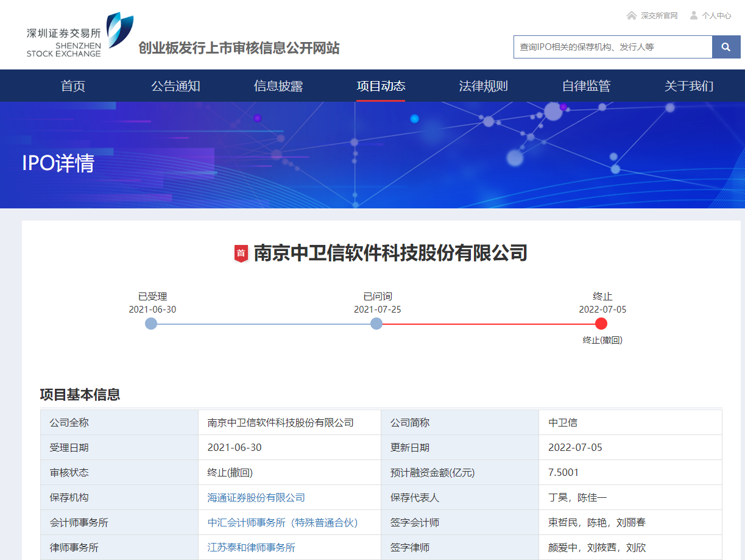Click the 终止(撤回) label under timeline

602,340
